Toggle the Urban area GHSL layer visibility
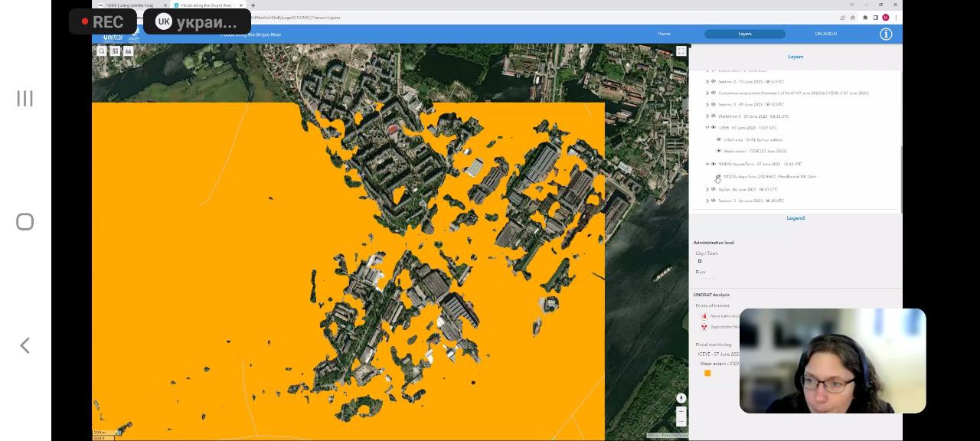 pyautogui.click(x=718, y=139)
